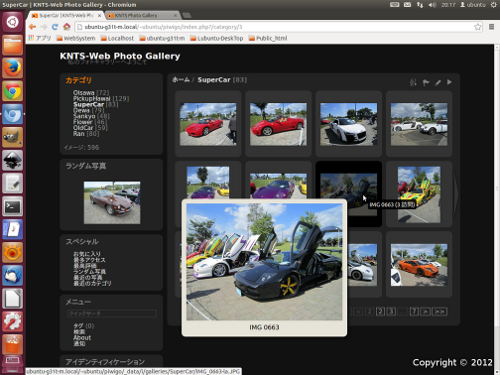Open the 最多アクセス most visited link
The image size is (500, 375).
[89, 260]
